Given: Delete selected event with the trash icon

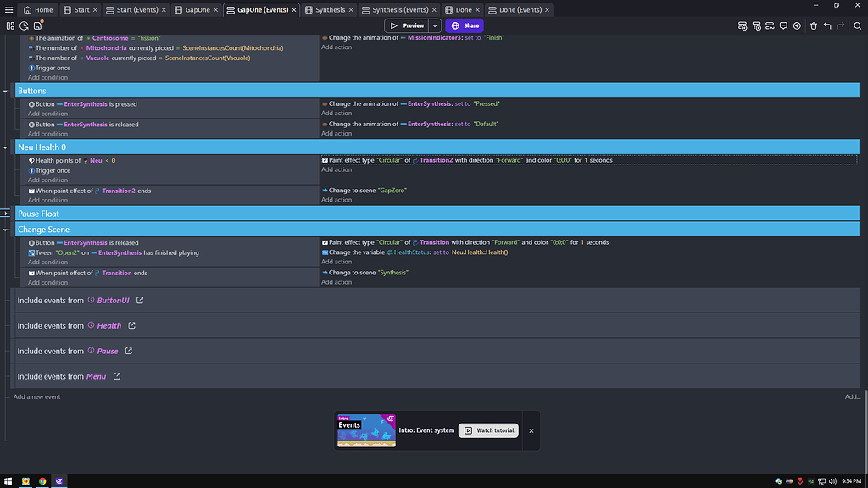Looking at the screenshot, I should tap(812, 25).
